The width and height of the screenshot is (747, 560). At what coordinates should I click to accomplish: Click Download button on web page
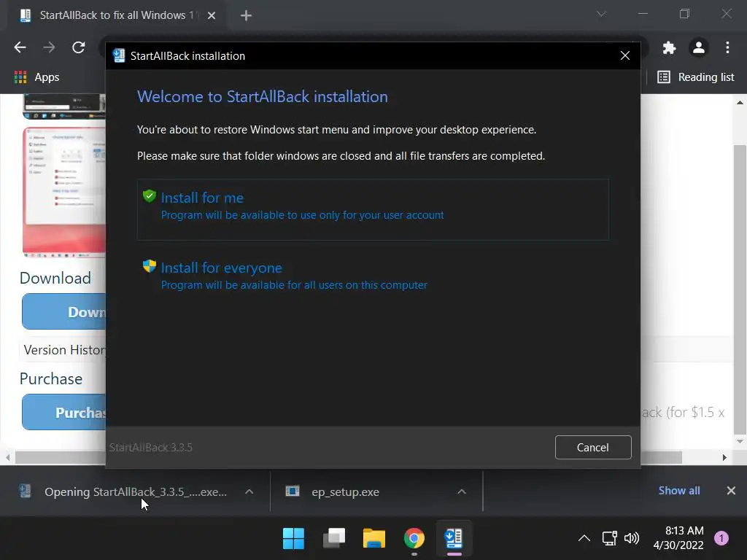tap(64, 311)
